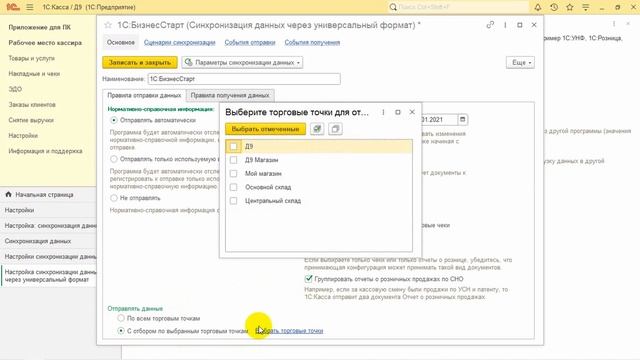Switch to Настройка: синхронизация данных window
Screen dimensions: 640x360
48,225
